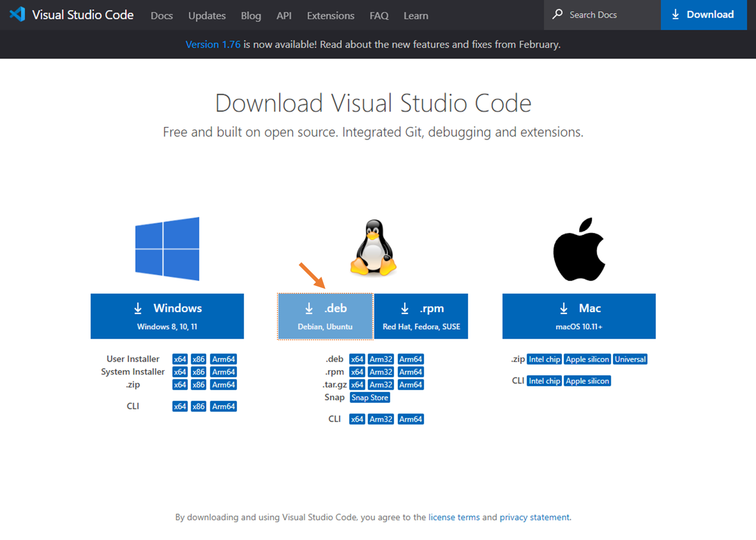
Task: Click the '.tar.gz' row label
Action: coord(335,384)
